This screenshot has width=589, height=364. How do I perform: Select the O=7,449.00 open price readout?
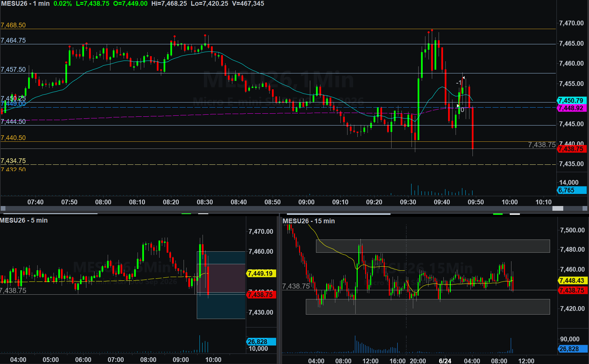130,4
